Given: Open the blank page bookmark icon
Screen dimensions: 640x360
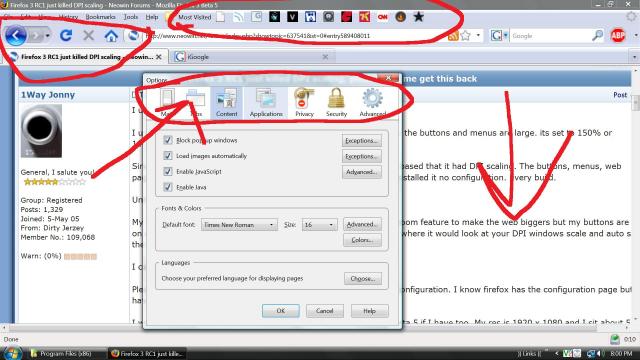Looking at the screenshot, I should 220,17.
